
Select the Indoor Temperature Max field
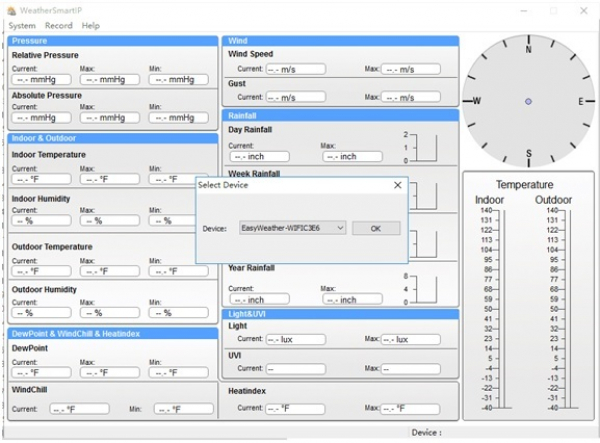tap(110, 179)
